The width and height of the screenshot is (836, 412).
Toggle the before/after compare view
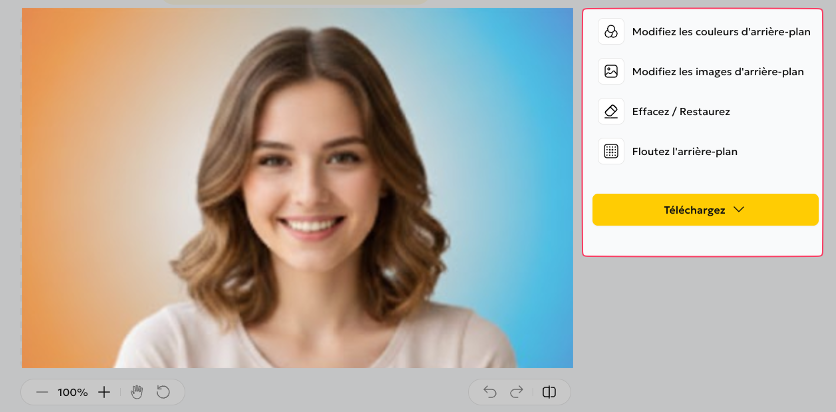click(549, 392)
